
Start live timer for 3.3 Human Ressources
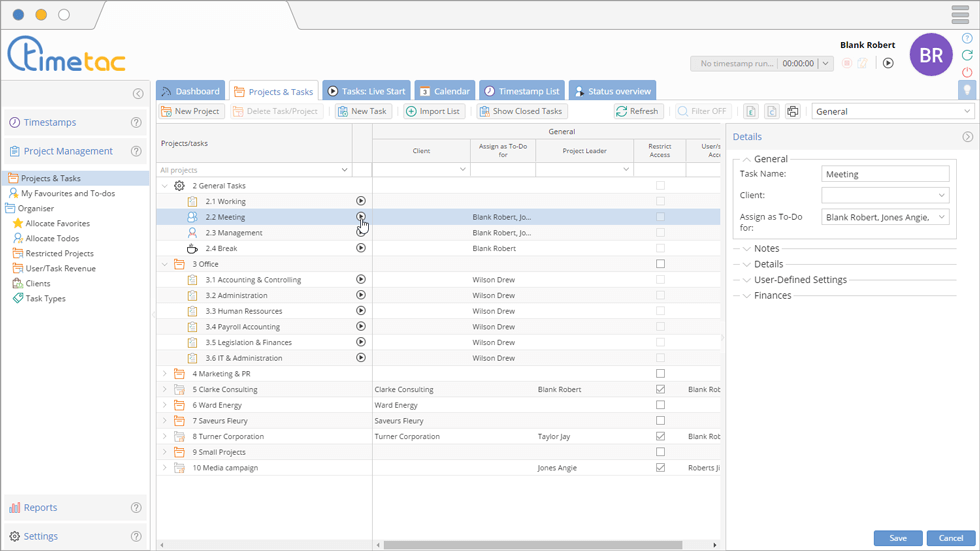tap(361, 310)
